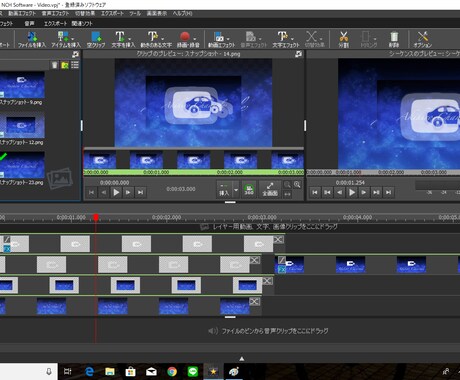This screenshot has height=380, width=460.
Task: Click the green bin icon beside trash
Action: (x=65, y=65)
